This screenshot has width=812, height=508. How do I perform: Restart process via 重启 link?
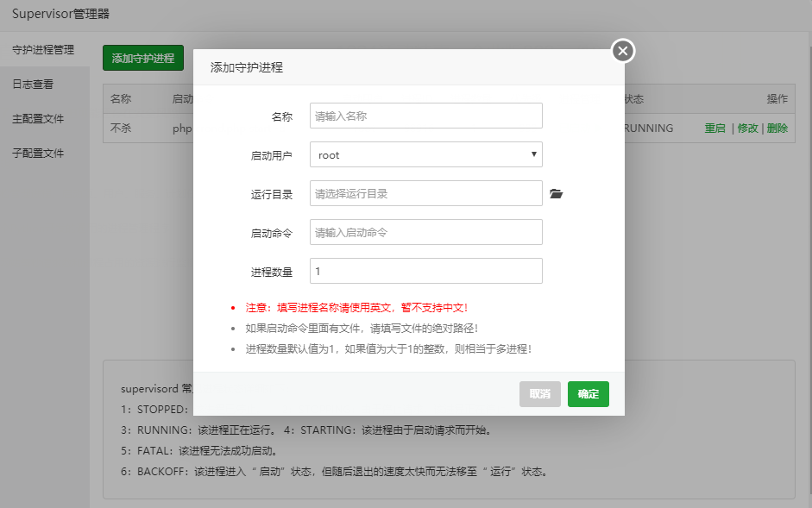click(x=714, y=128)
